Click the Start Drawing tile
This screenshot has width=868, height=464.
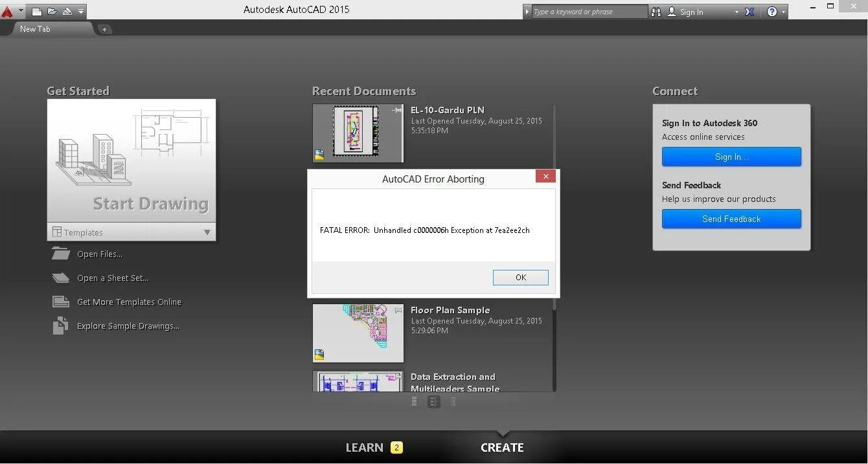tap(131, 160)
